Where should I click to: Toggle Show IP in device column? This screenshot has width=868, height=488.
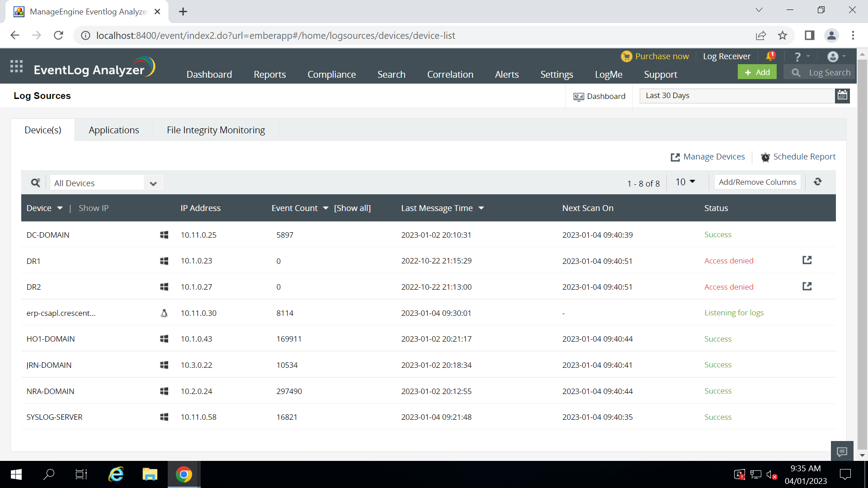point(94,208)
